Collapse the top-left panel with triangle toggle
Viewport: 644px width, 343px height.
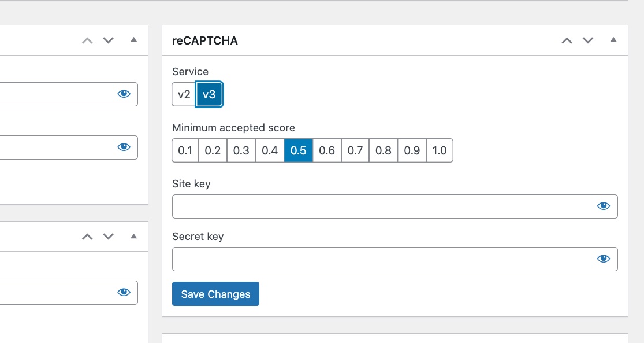[134, 40]
